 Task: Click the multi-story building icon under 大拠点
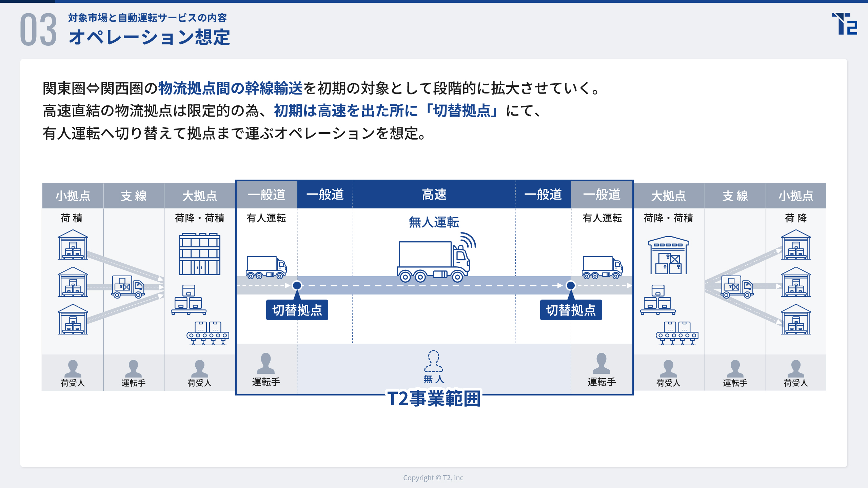pos(199,254)
